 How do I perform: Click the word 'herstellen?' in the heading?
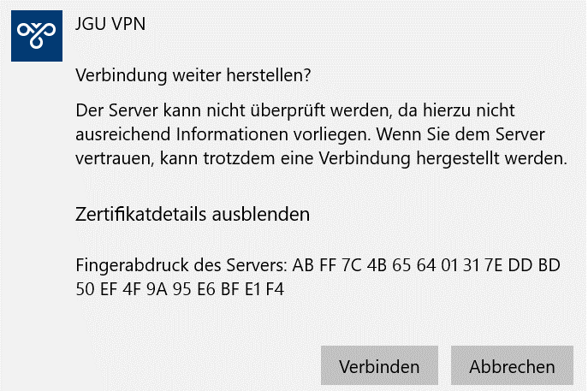pyautogui.click(x=269, y=75)
